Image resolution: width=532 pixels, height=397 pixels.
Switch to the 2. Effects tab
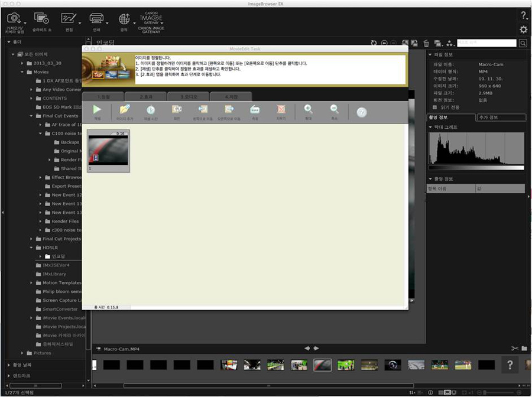point(146,97)
